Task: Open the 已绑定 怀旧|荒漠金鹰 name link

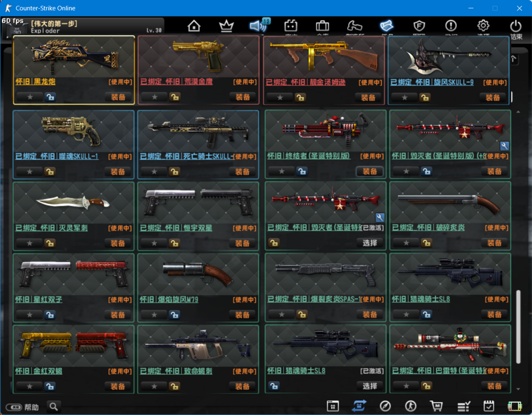Action: pos(176,82)
